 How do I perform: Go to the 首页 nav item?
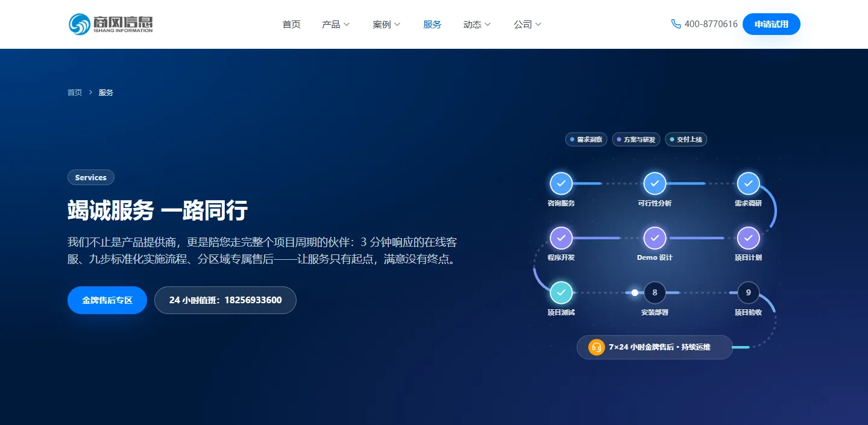click(x=291, y=24)
